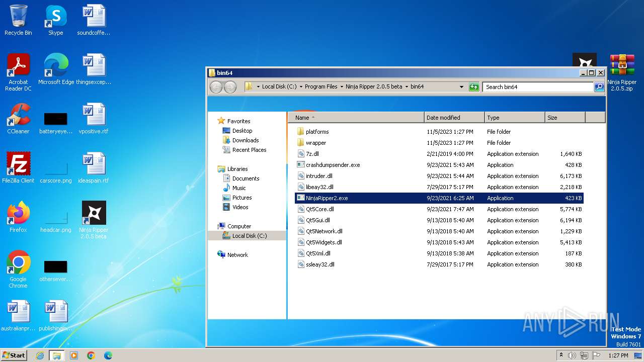Launch Firefox desktop shortcut
This screenshot has height=362, width=644.
pyautogui.click(x=18, y=217)
